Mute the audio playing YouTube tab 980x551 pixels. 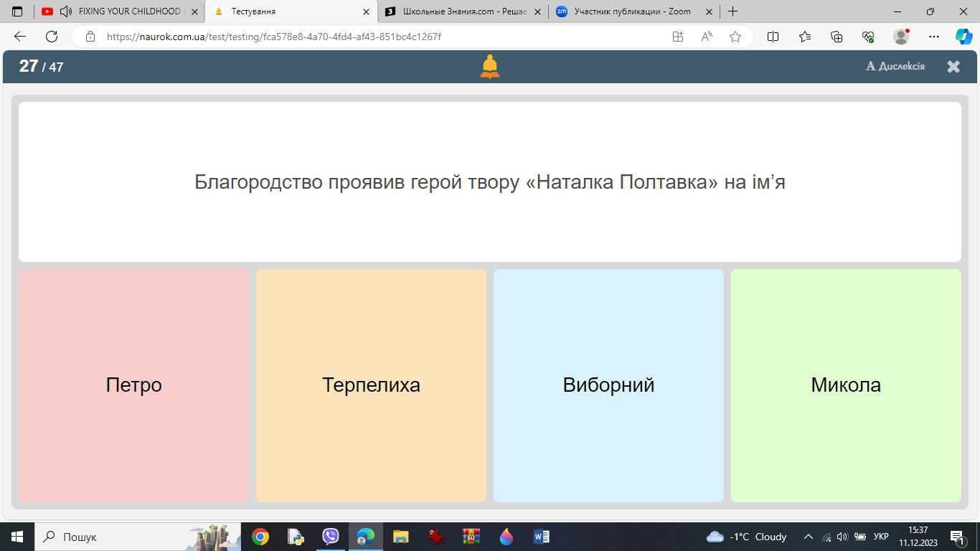point(66,11)
